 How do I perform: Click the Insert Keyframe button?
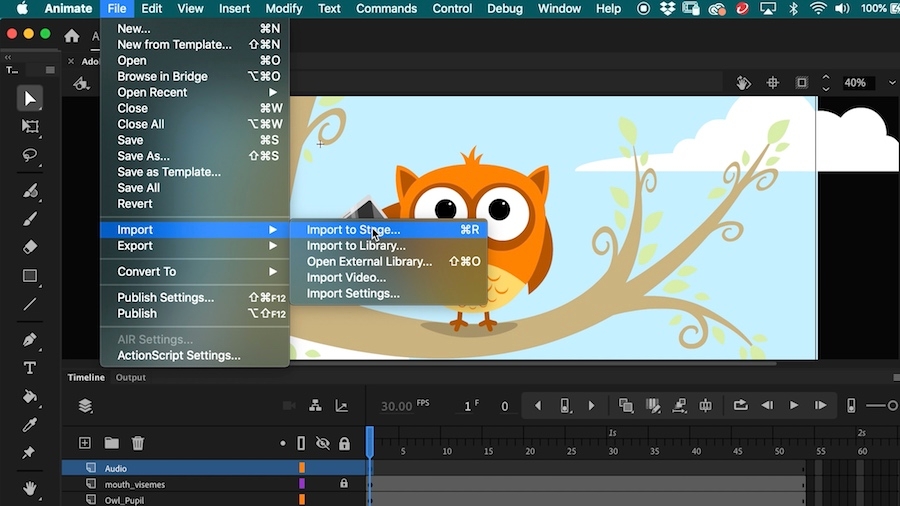tap(565, 406)
